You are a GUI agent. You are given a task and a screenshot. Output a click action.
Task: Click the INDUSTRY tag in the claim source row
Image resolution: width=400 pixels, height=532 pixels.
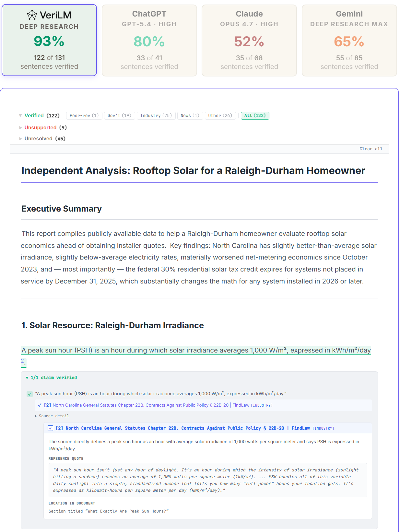pyautogui.click(x=262, y=406)
